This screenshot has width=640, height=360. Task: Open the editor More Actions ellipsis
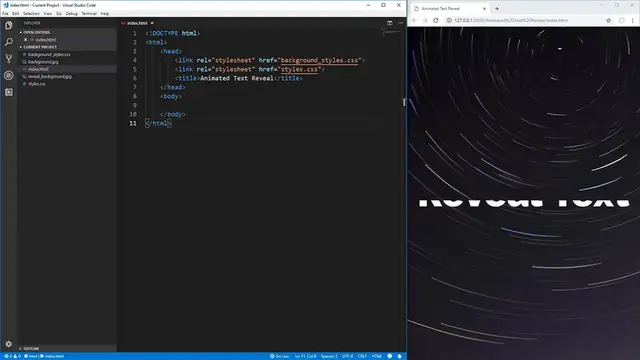(x=400, y=23)
